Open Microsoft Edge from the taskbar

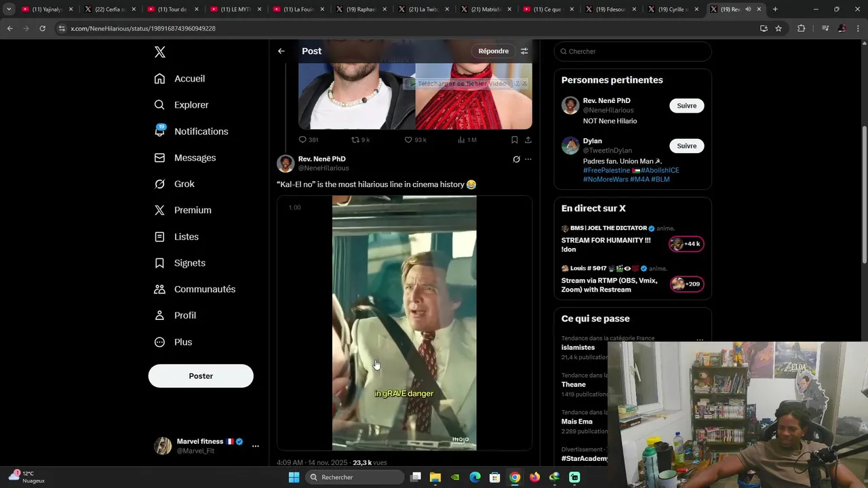[475, 477]
